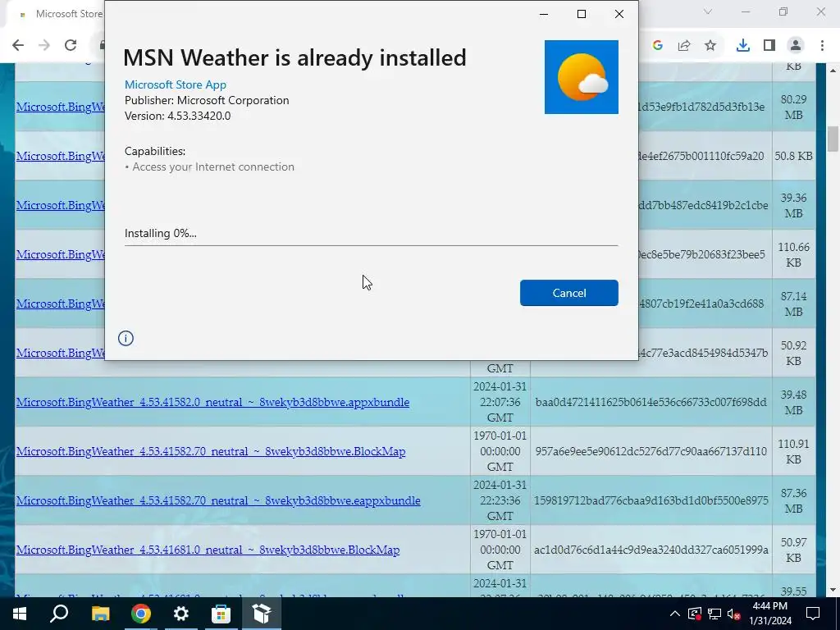Open the Chrome profile menu
840x630 pixels.
(796, 46)
